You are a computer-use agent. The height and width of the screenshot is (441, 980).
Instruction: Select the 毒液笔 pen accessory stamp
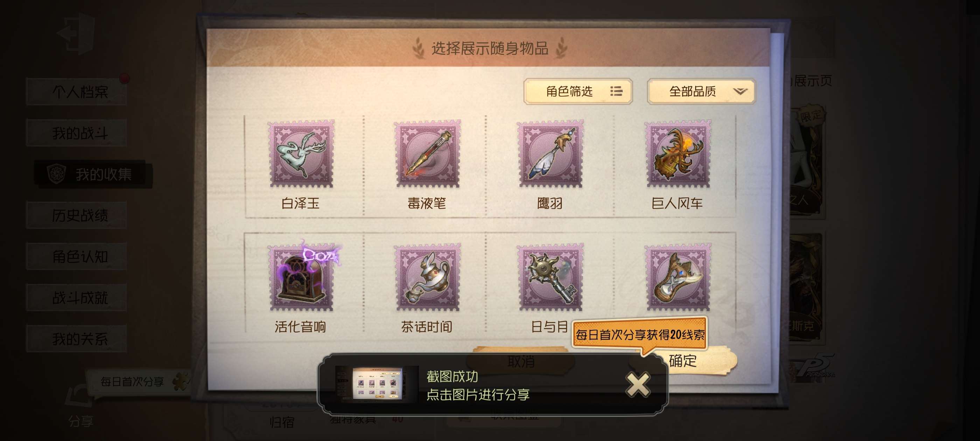click(x=427, y=154)
